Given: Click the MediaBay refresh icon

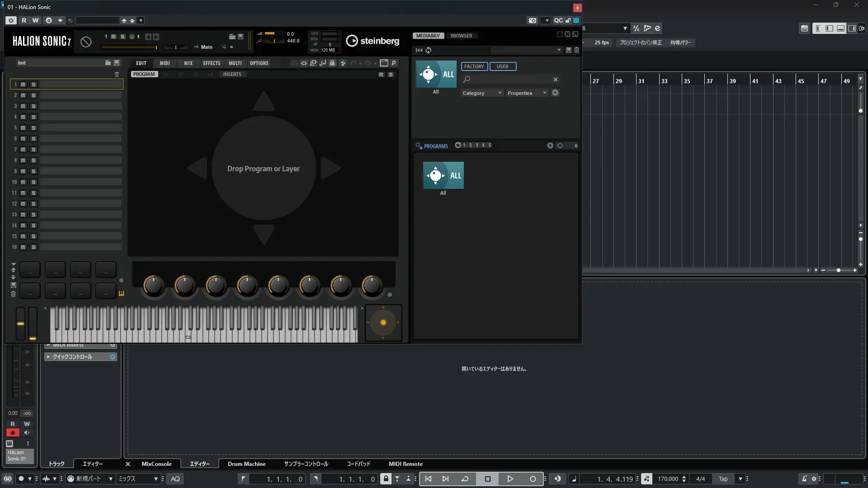Looking at the screenshot, I should [429, 50].
